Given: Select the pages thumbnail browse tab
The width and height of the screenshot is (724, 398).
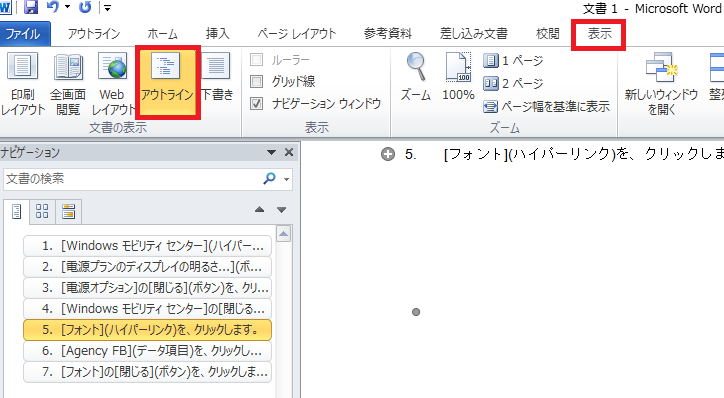Looking at the screenshot, I should coord(42,211).
